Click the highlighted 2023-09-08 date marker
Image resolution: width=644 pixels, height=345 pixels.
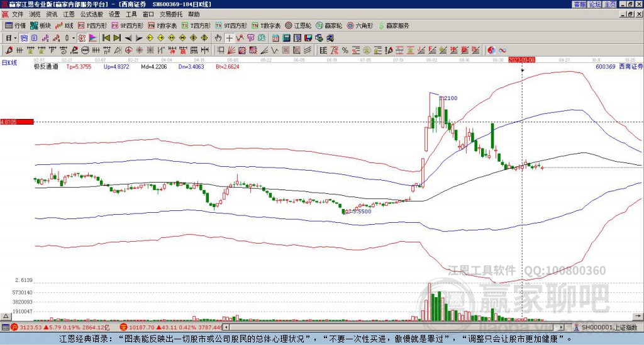(521, 60)
